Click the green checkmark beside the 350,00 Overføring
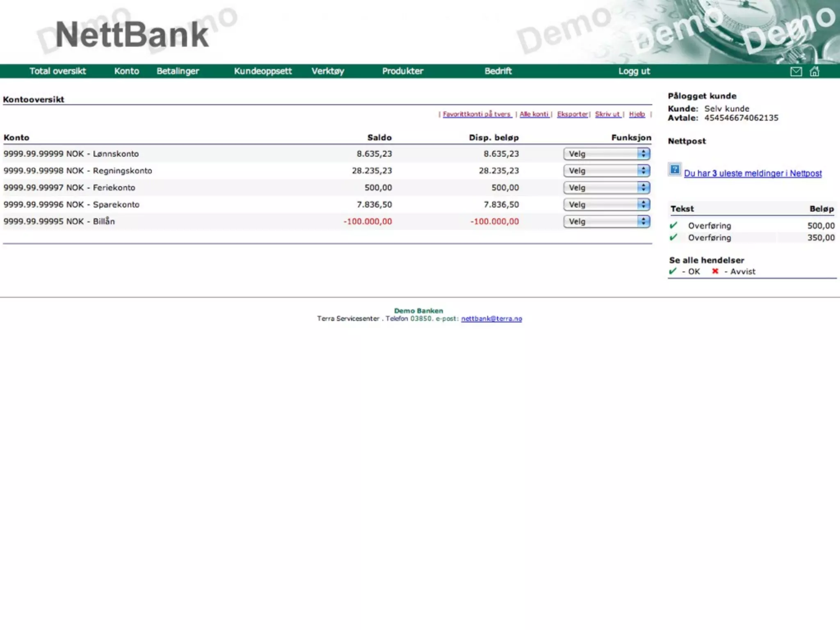The height and width of the screenshot is (630, 840). point(673,237)
